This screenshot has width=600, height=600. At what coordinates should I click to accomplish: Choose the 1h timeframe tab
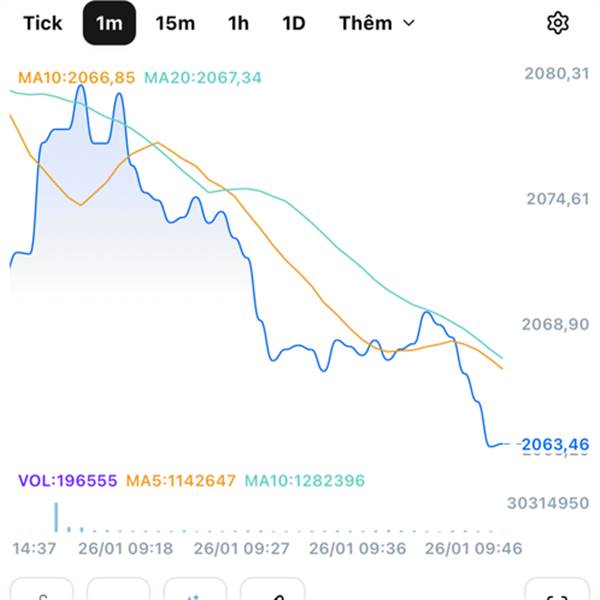coord(238,23)
